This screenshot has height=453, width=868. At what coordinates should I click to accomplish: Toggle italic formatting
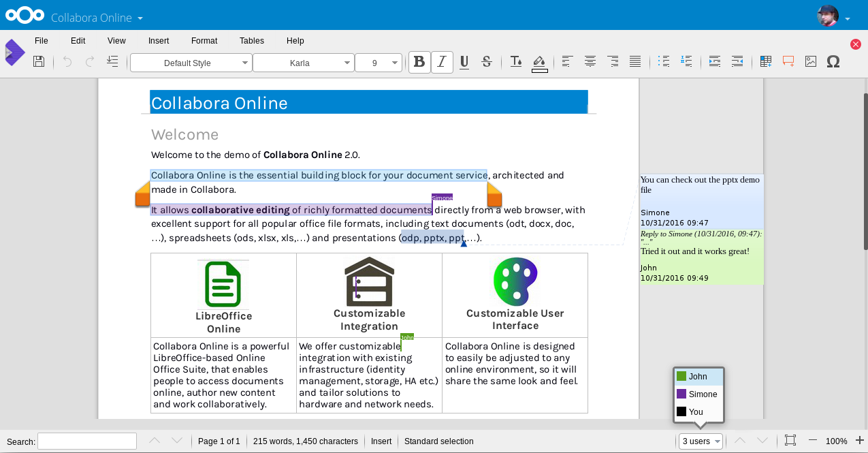(441, 61)
